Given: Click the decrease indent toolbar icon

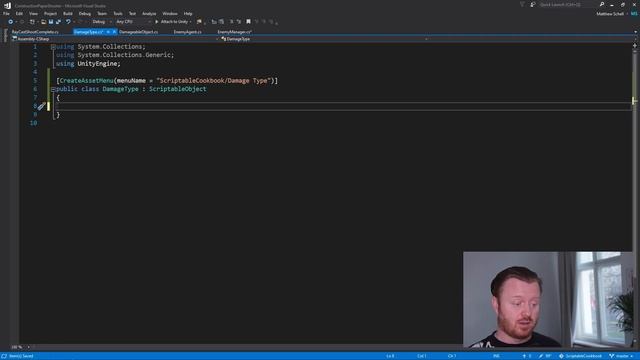Looking at the screenshot, I should tap(214, 22).
